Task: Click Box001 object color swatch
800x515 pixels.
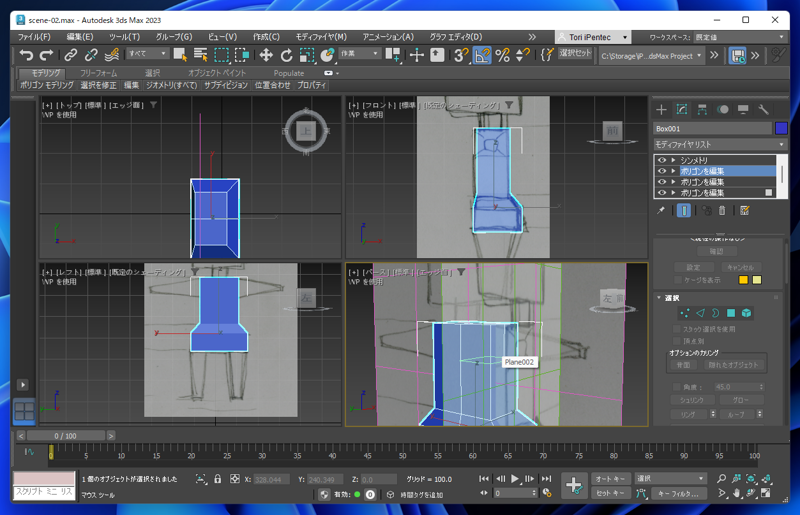Action: (781, 128)
